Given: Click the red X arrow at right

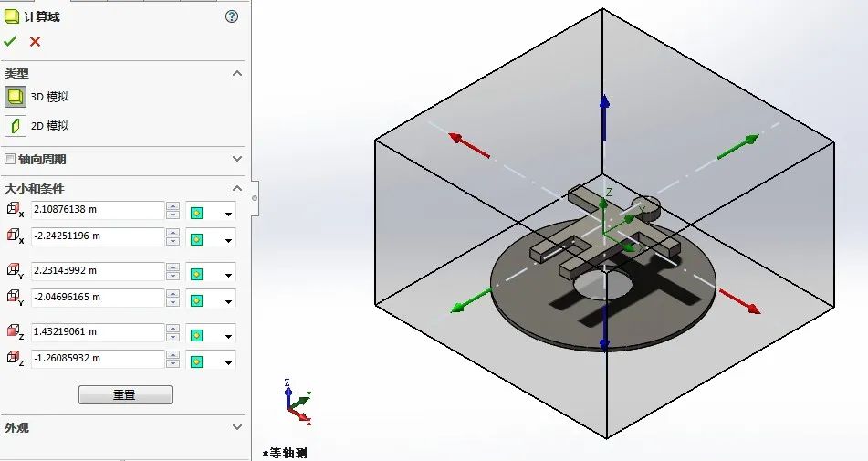Looking at the screenshot, I should [x=741, y=303].
